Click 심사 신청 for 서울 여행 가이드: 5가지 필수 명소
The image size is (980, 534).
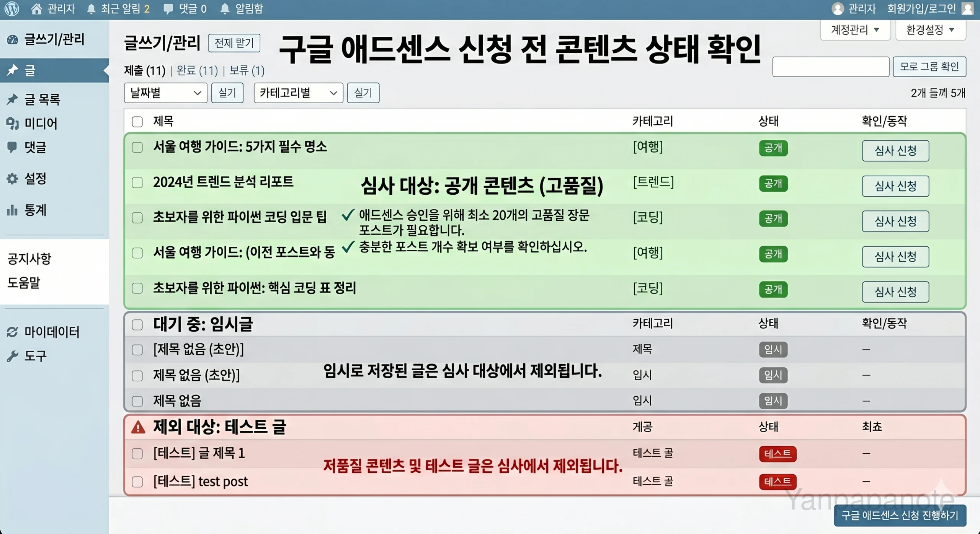[895, 151]
